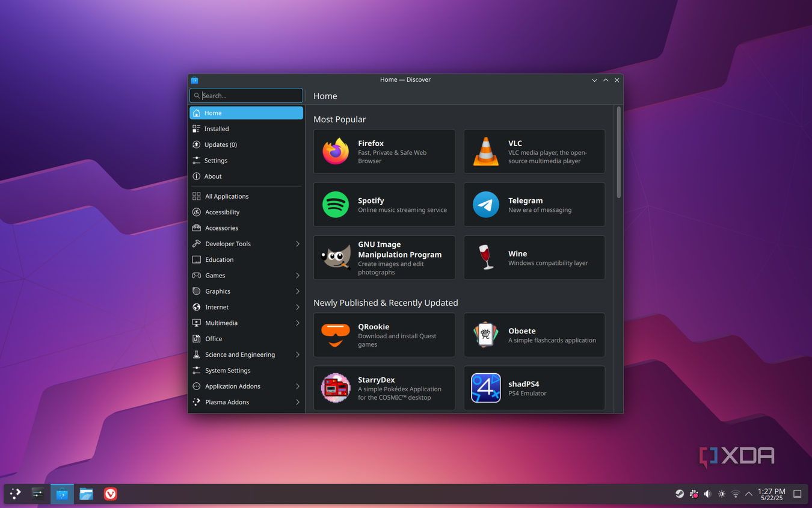812x508 pixels.
Task: Click the vertical scrollbar in Discover
Action: click(x=618, y=153)
